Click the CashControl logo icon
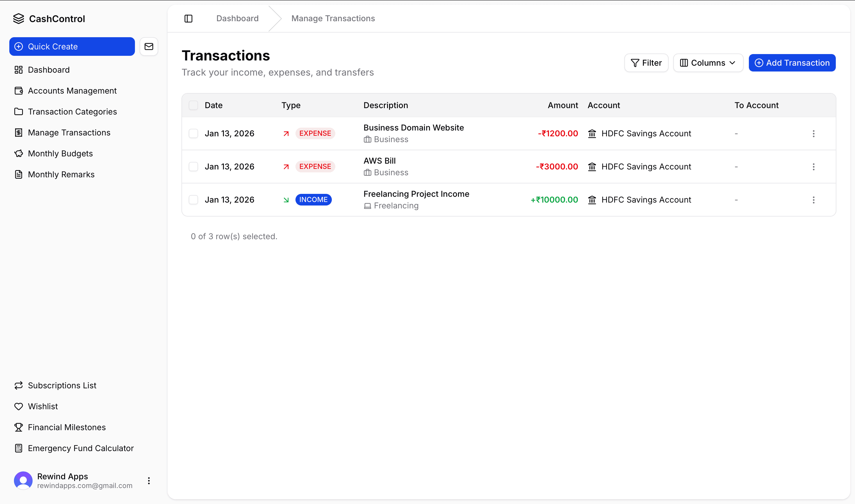Screen dimensions: 855x504 19,19
